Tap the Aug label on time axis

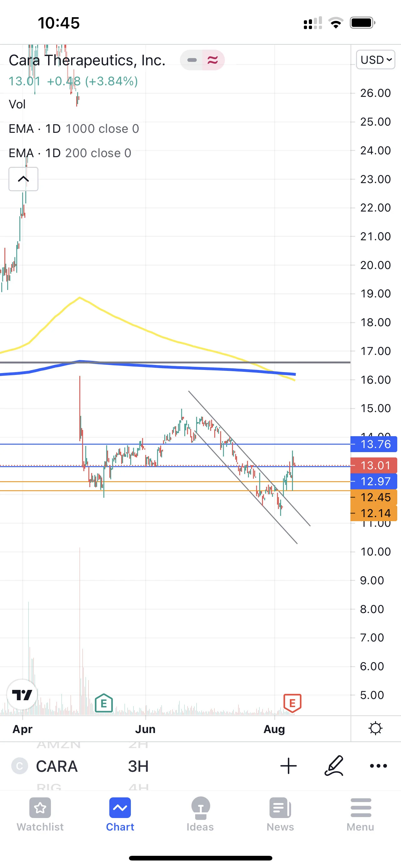pyautogui.click(x=275, y=729)
